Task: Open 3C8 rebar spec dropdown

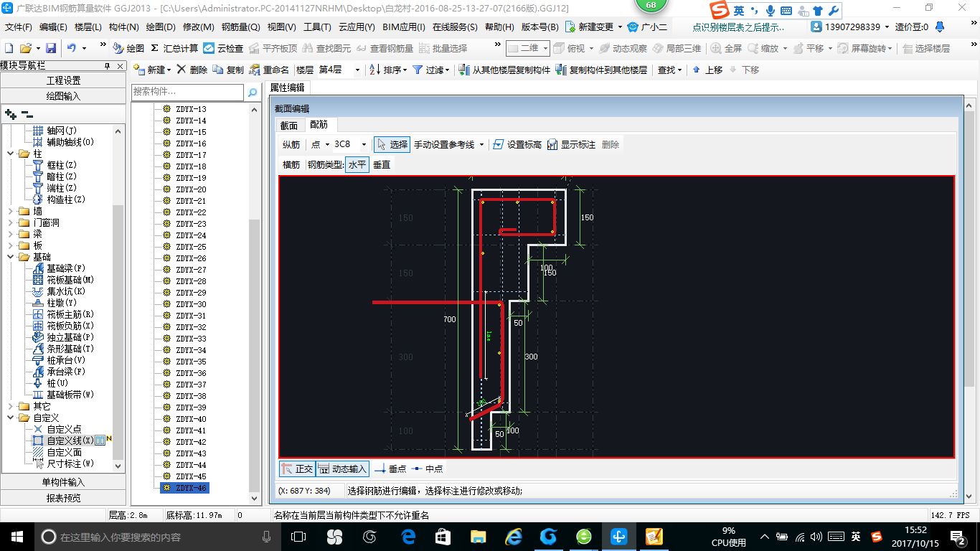Action: pos(364,144)
